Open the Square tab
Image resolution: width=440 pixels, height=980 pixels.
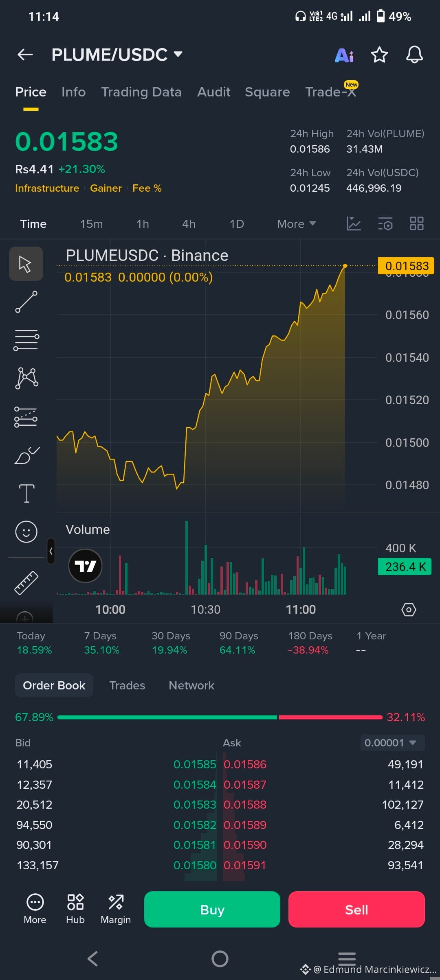pyautogui.click(x=267, y=92)
